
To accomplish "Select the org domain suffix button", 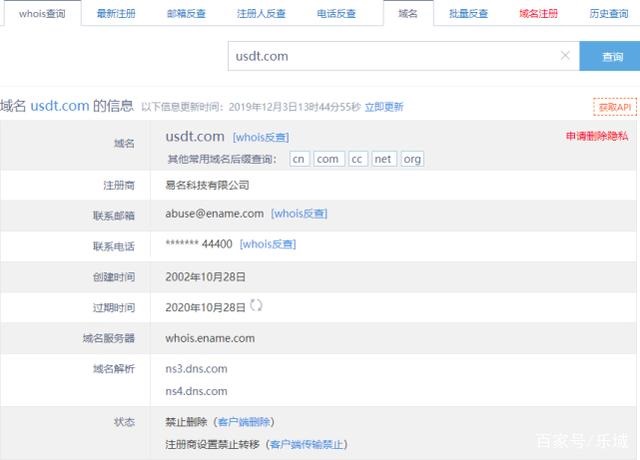I will [412, 159].
